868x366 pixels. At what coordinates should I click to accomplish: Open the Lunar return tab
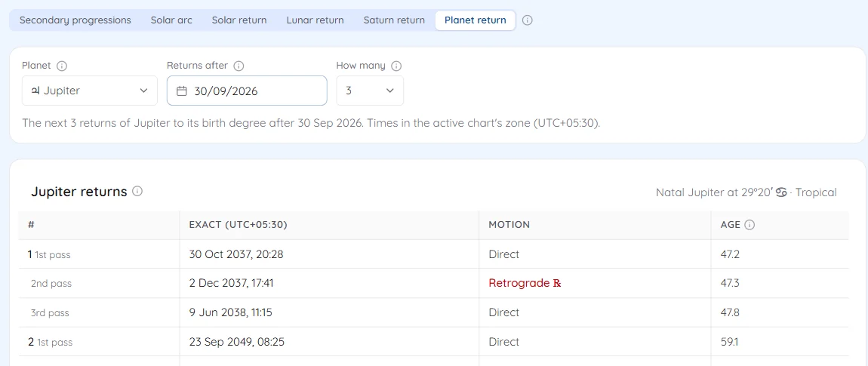tap(315, 20)
